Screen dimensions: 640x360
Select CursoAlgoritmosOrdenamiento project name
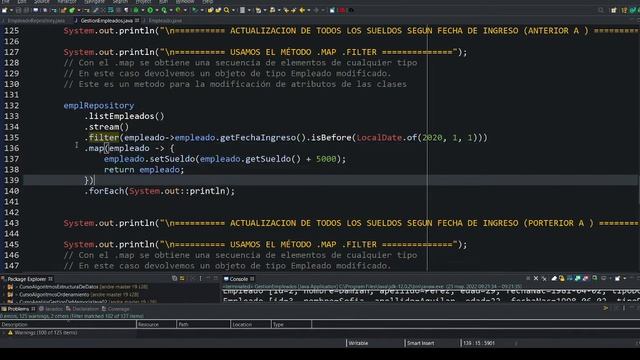tap(54, 294)
